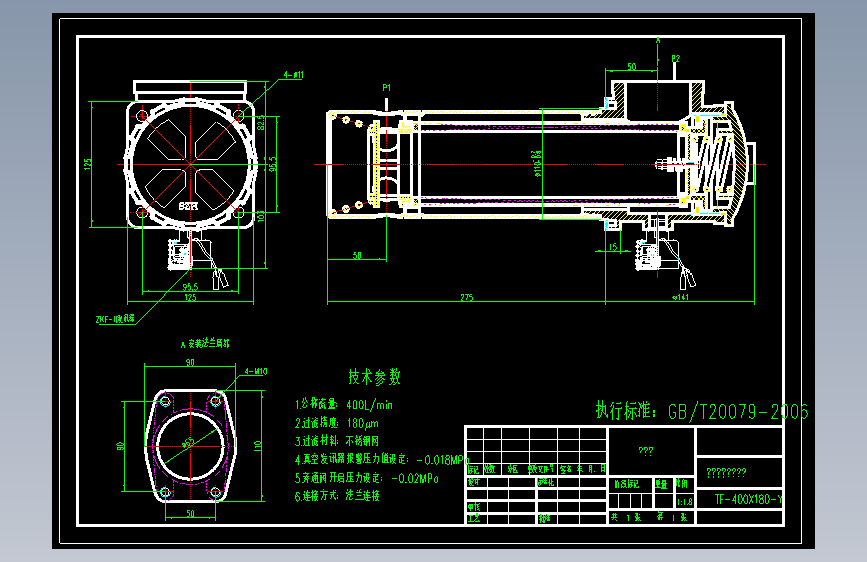Click the "共 1 张" sheet count text
This screenshot has height=562, width=867.
click(x=626, y=517)
